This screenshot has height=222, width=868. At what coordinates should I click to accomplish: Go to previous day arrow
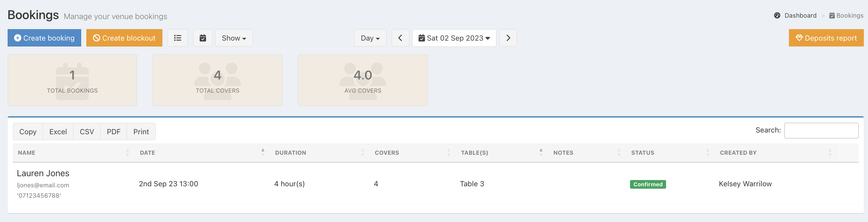400,38
